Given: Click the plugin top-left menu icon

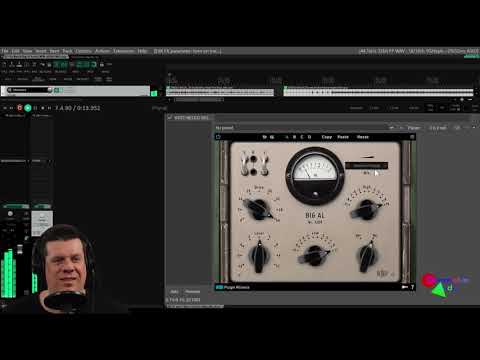Looking at the screenshot, I should [x=219, y=137].
